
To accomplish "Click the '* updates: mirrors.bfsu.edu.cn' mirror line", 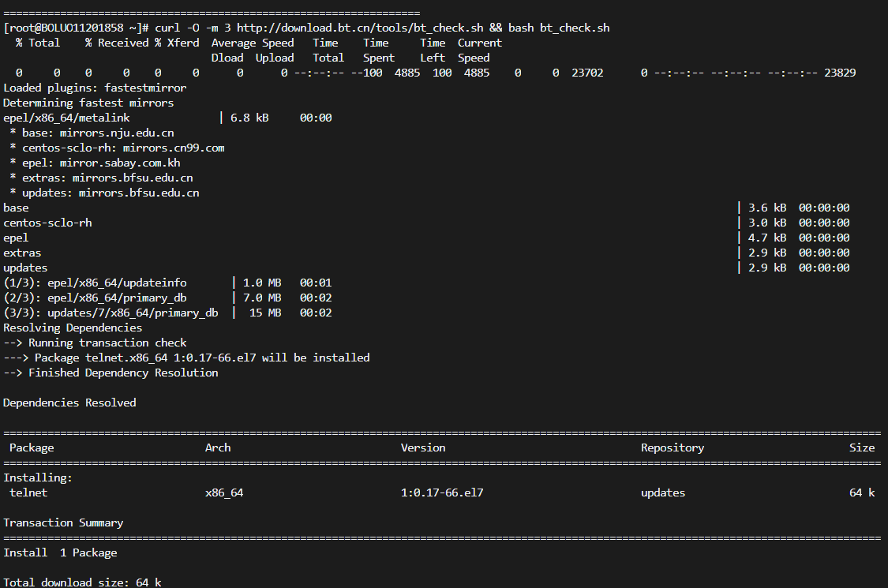I will tap(104, 193).
